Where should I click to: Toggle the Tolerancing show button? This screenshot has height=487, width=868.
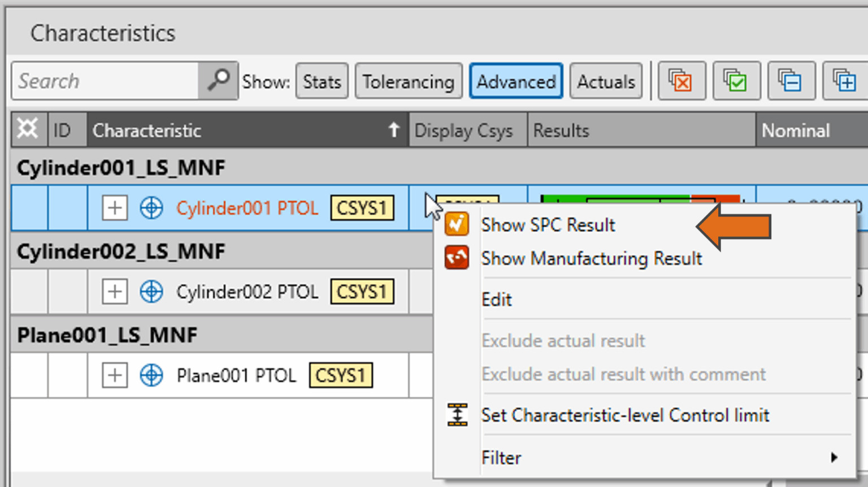(408, 82)
